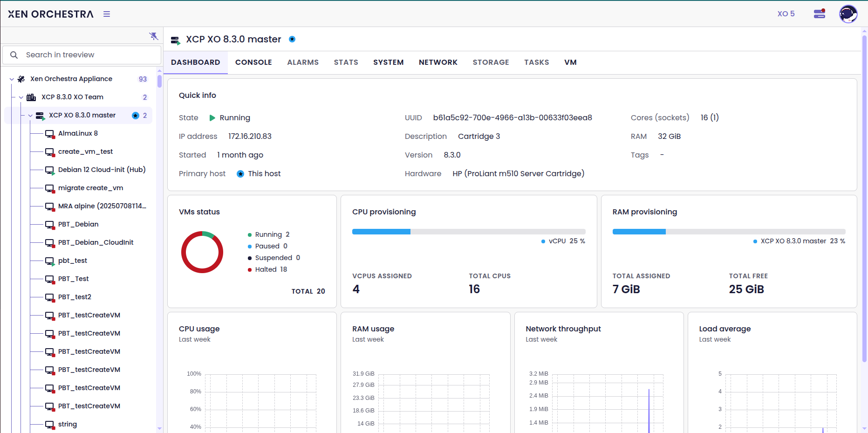Click the master star badge beside title
This screenshot has width=868, height=433.
click(x=292, y=39)
